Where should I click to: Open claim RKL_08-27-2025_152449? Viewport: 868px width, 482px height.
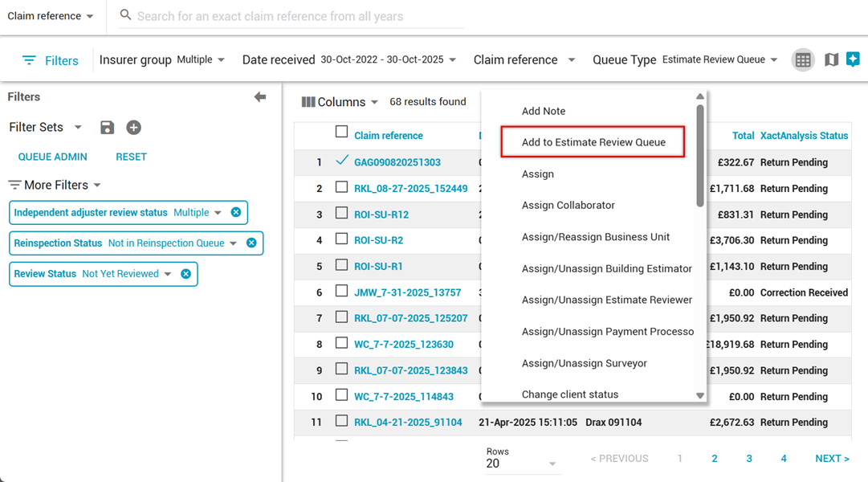[411, 189]
